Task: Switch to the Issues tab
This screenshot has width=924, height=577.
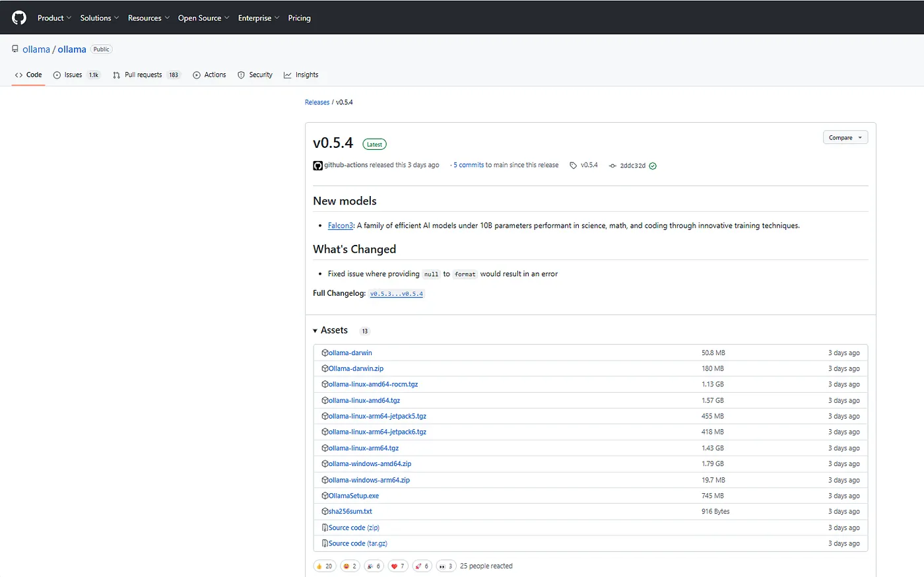Action: 77,75
